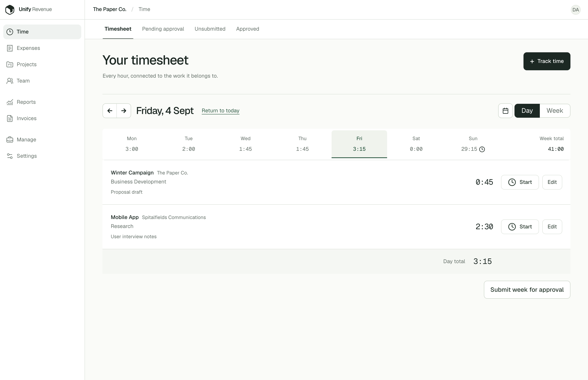Open the calendar date picker
This screenshot has width=588, height=380.
[505, 111]
